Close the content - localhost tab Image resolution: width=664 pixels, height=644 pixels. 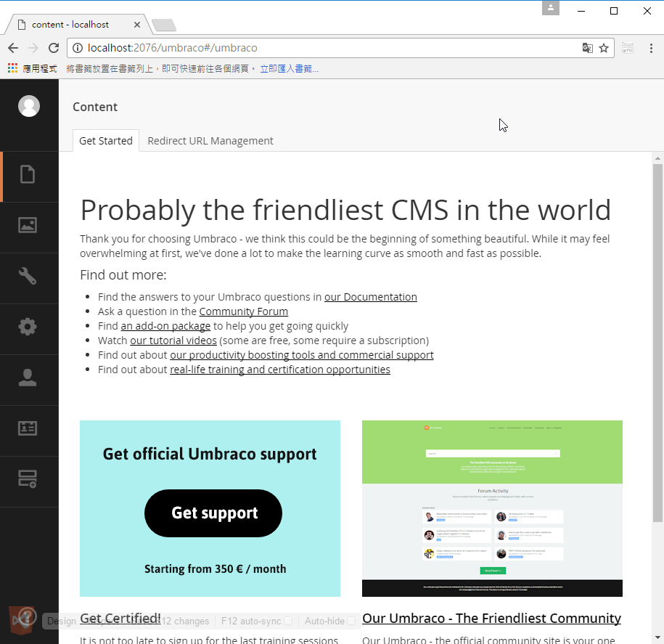[x=136, y=25]
